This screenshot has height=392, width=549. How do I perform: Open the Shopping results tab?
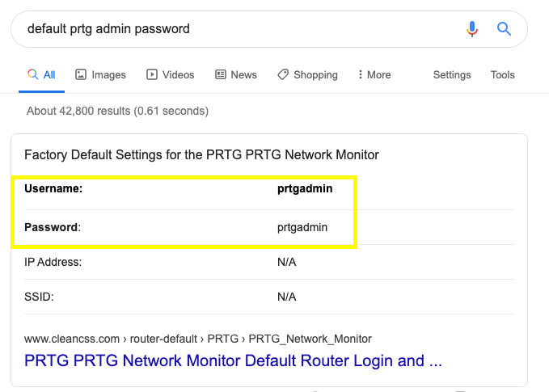[x=315, y=75]
